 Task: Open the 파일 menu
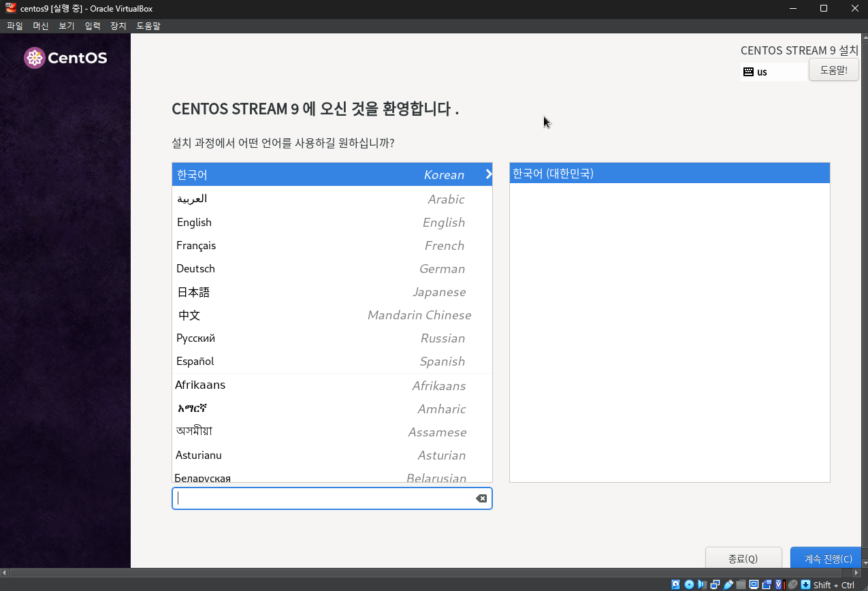15,26
